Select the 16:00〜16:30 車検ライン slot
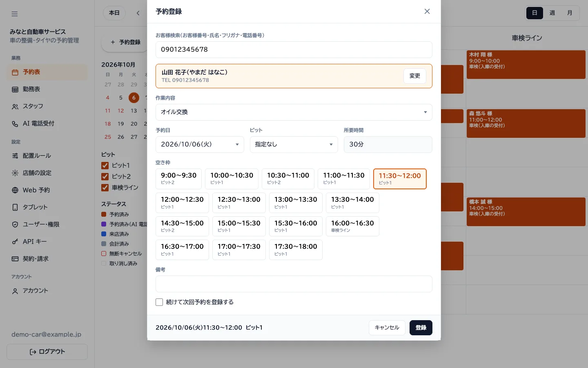This screenshot has height=368, width=588. point(352,226)
